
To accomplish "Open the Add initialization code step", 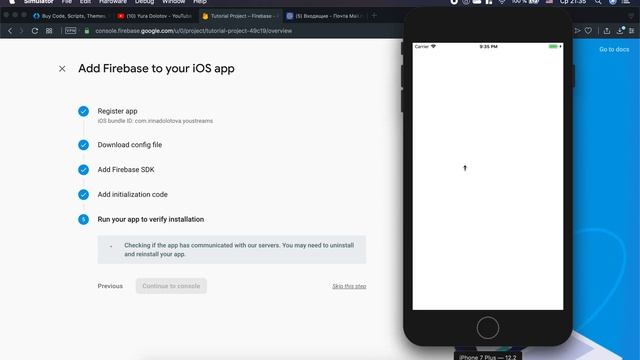I will coord(132,195).
